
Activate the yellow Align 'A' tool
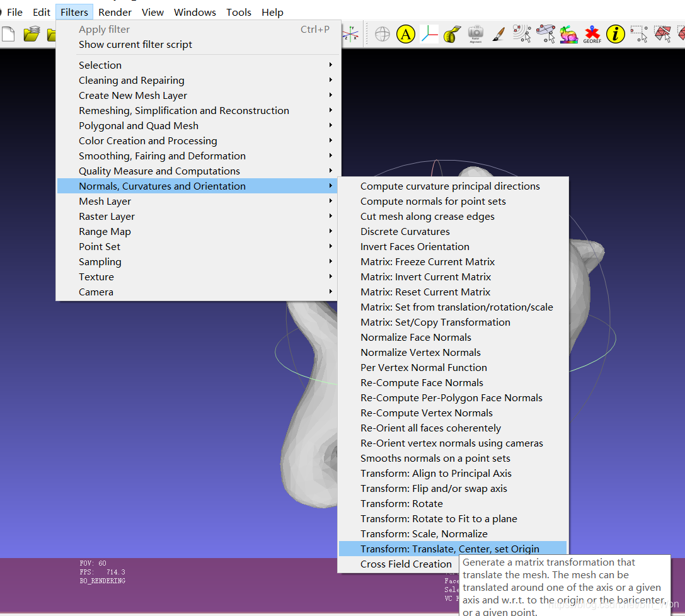(406, 34)
